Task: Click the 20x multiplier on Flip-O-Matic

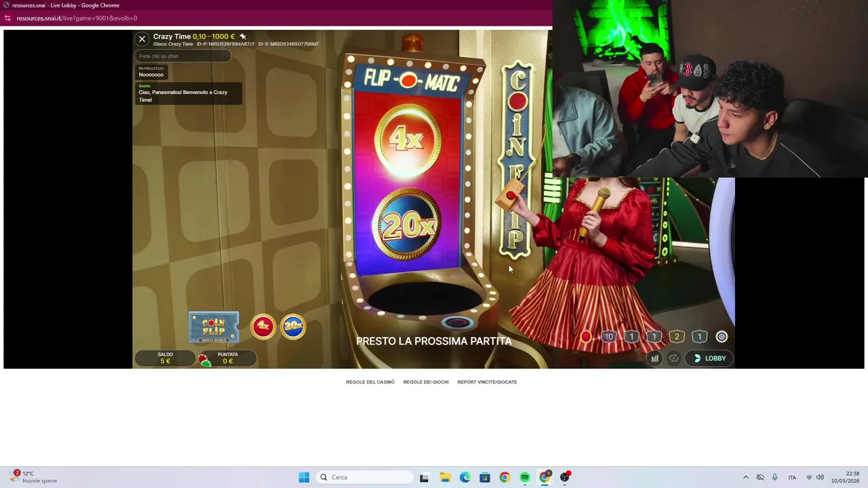Action: tap(408, 225)
